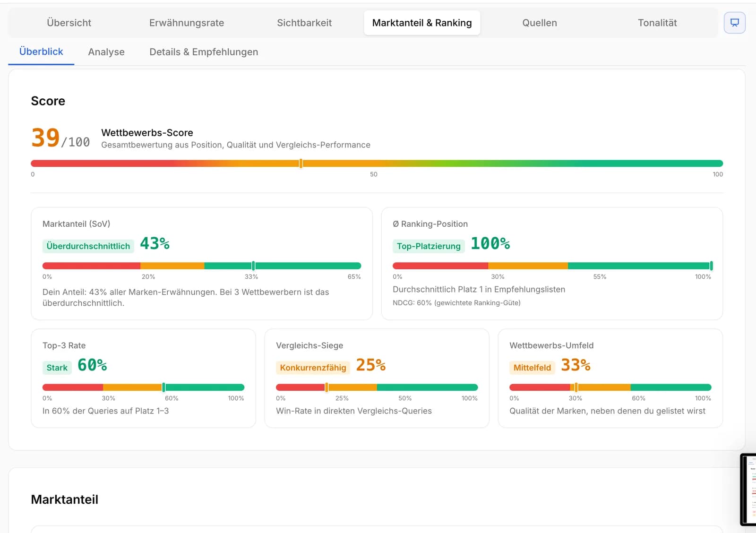Click the Wettbewerbs-Umfeld progress bar
The width and height of the screenshot is (756, 533).
point(610,387)
